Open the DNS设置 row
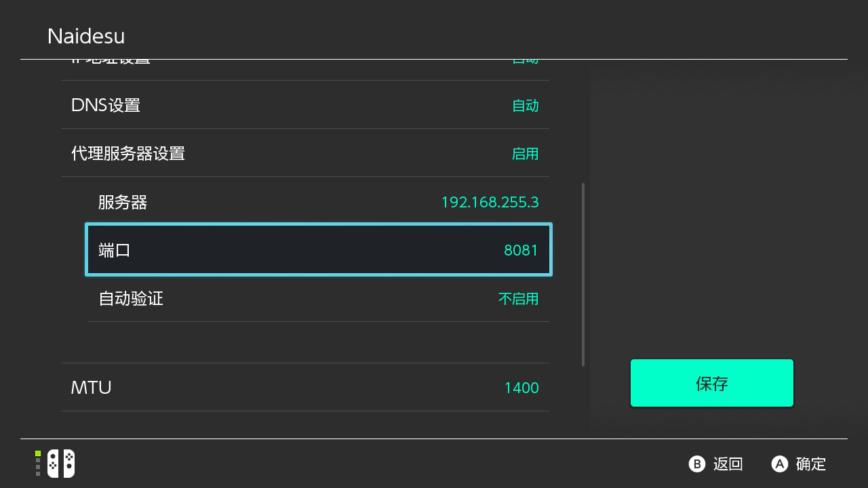 (106, 106)
